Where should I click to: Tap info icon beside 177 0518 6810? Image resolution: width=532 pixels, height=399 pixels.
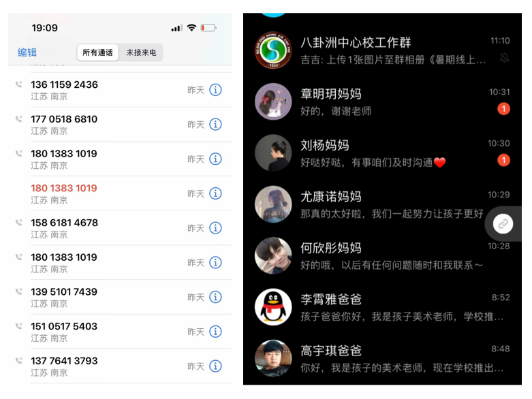[215, 125]
